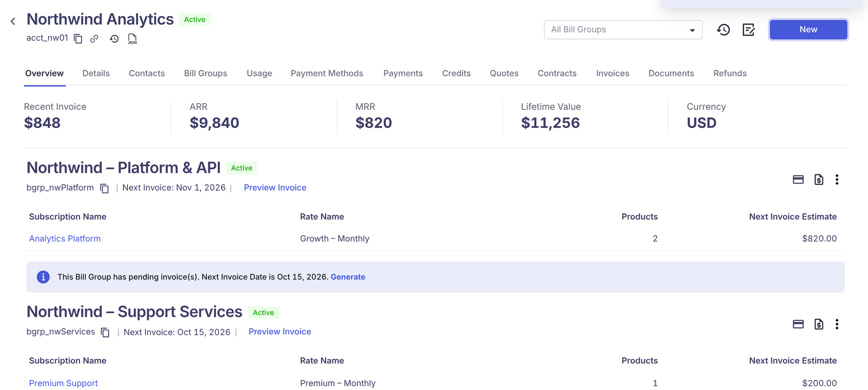
Task: Open the Payment Methods tab
Action: tap(327, 73)
